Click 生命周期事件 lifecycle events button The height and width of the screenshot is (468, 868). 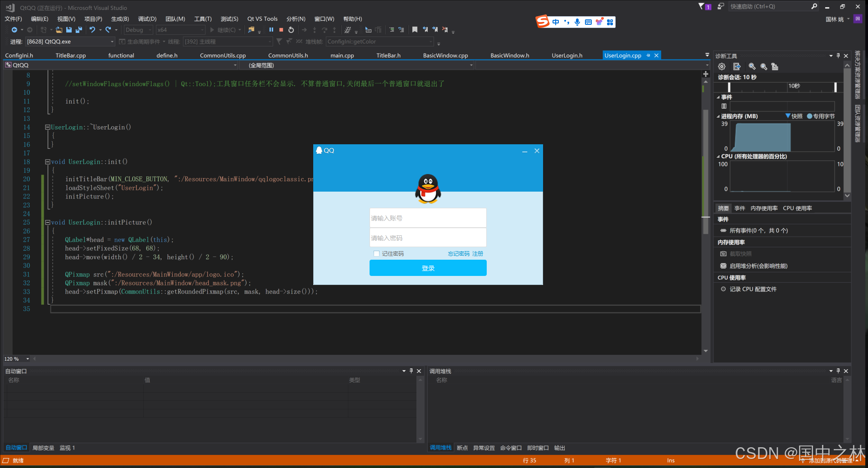coord(140,41)
